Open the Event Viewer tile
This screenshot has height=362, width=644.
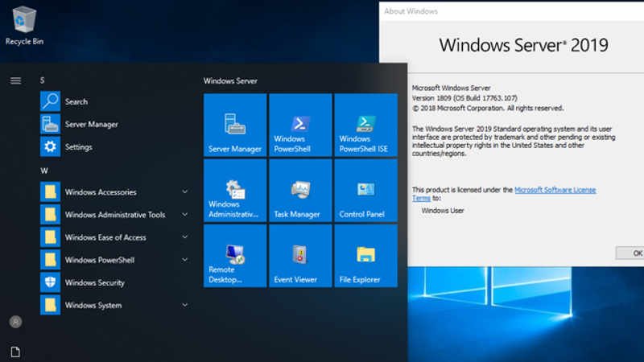coord(300,256)
